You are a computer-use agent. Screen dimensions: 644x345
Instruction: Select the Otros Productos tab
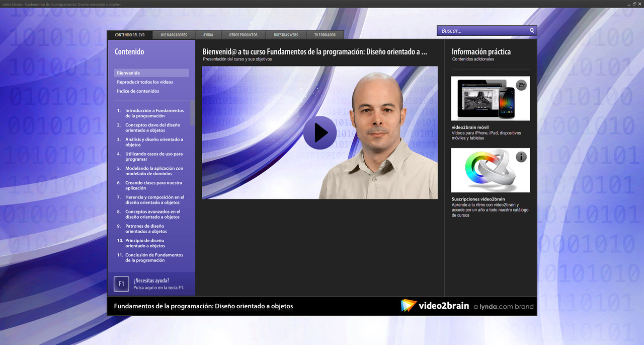243,35
